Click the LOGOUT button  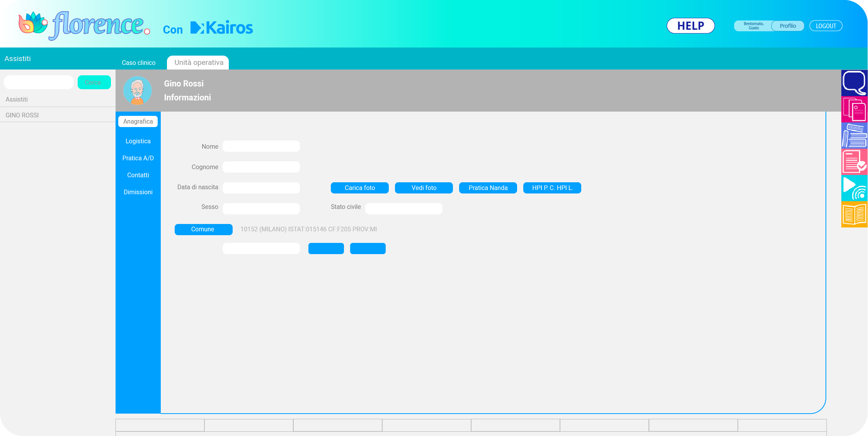pos(825,26)
